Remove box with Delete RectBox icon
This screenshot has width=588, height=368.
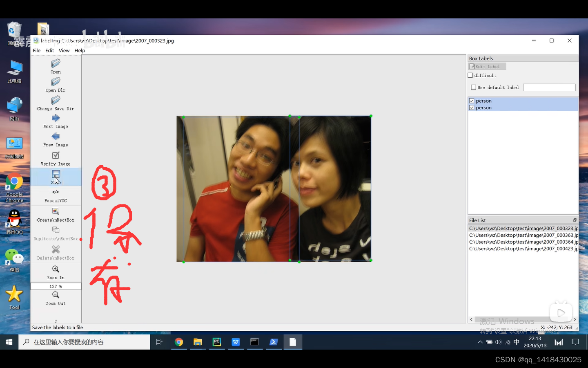pyautogui.click(x=56, y=249)
